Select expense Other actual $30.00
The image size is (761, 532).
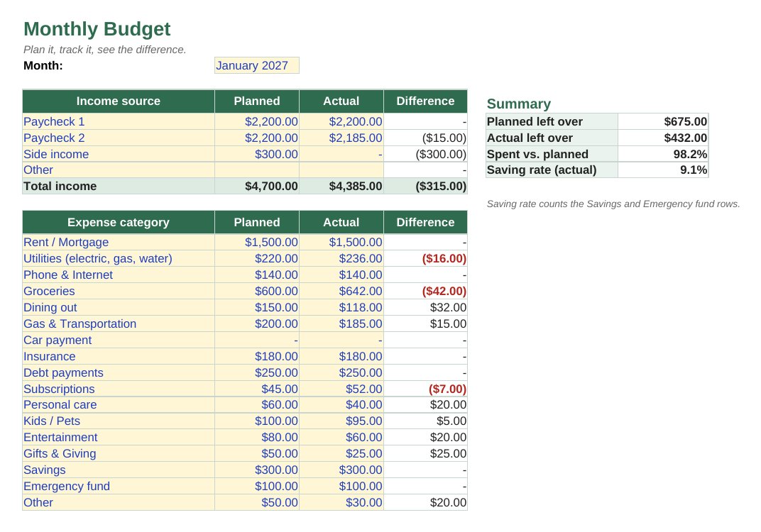click(x=341, y=502)
